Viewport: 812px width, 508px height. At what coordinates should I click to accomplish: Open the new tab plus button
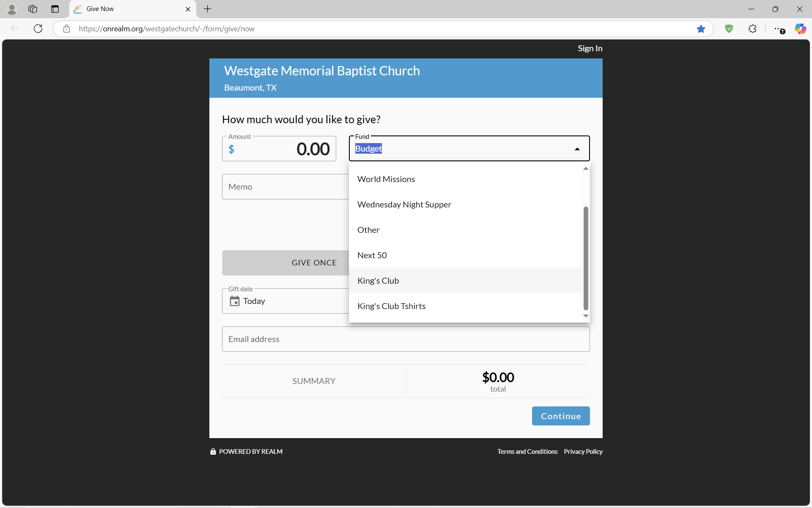click(207, 9)
